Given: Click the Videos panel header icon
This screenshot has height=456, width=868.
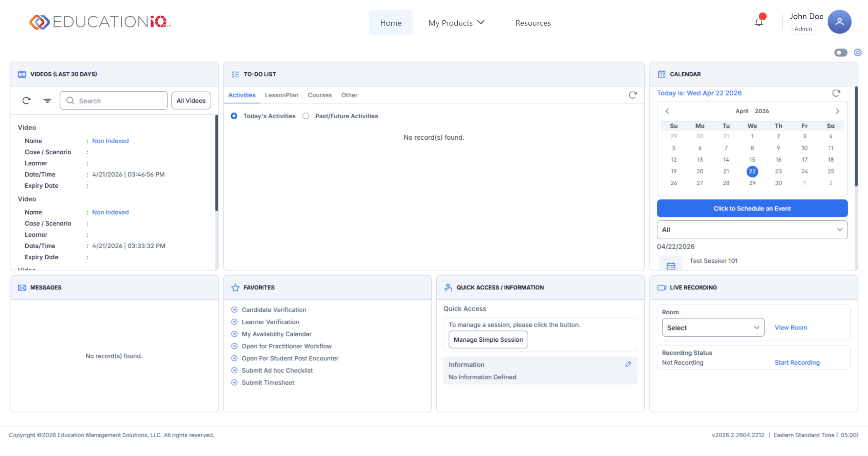Looking at the screenshot, I should click(x=22, y=74).
